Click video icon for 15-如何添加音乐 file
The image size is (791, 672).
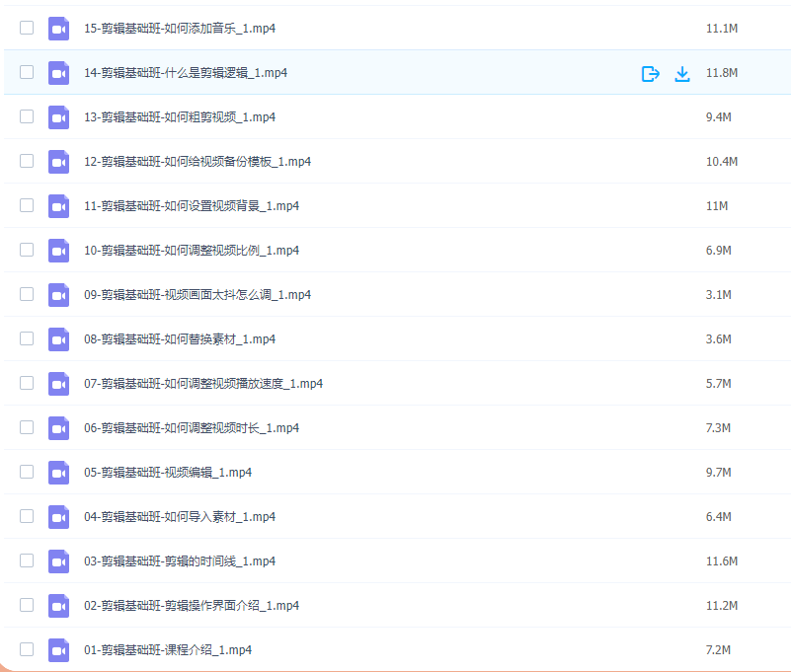58,29
